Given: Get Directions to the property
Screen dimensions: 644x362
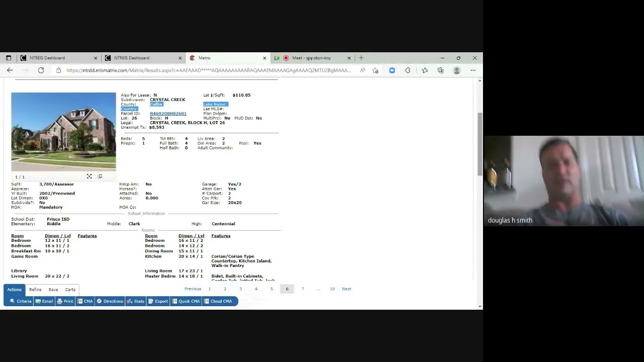Looking at the screenshot, I should click(x=110, y=301).
